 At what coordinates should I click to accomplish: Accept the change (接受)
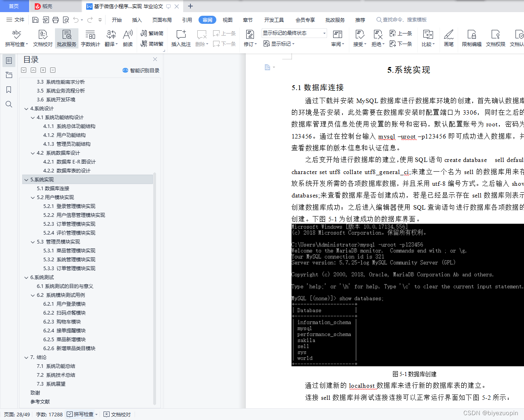point(359,38)
